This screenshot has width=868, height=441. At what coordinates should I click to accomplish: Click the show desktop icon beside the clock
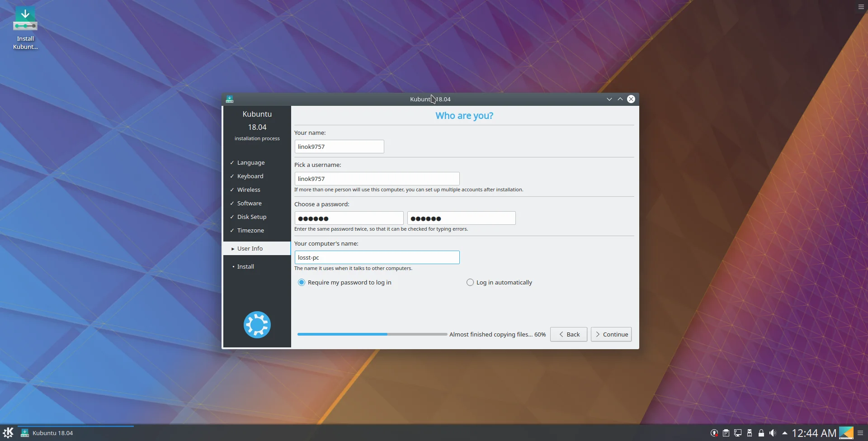click(x=846, y=433)
